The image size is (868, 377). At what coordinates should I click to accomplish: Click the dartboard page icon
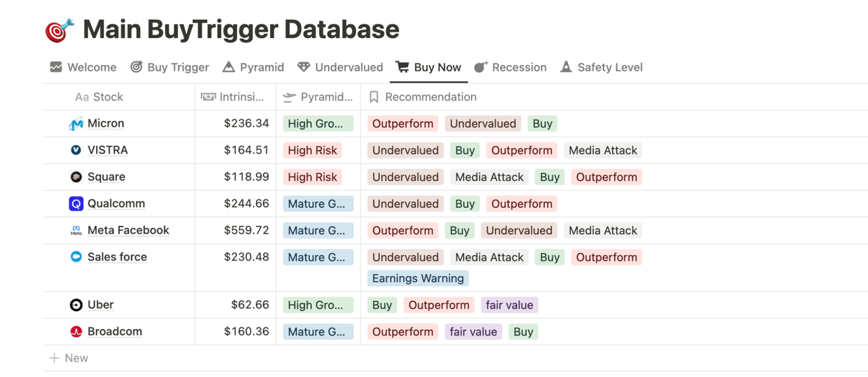[59, 30]
